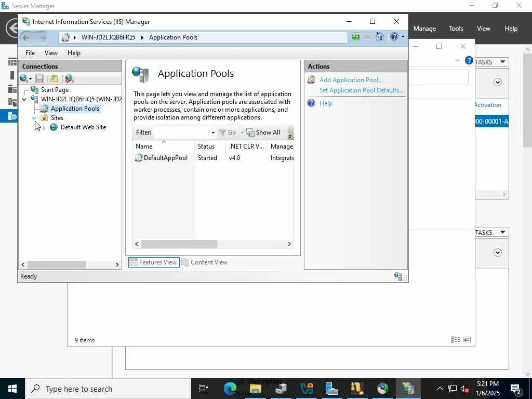This screenshot has width=532, height=399.
Task: Select the DefaultAppPool row
Action: (214, 158)
